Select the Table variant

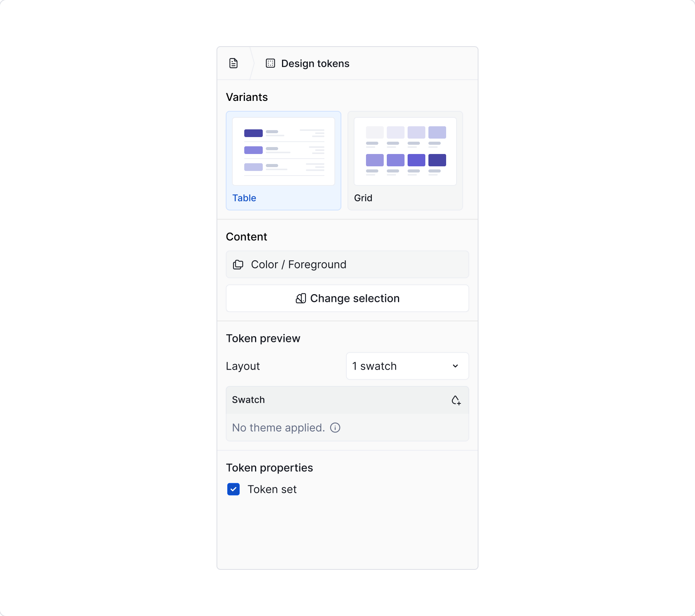(x=283, y=161)
